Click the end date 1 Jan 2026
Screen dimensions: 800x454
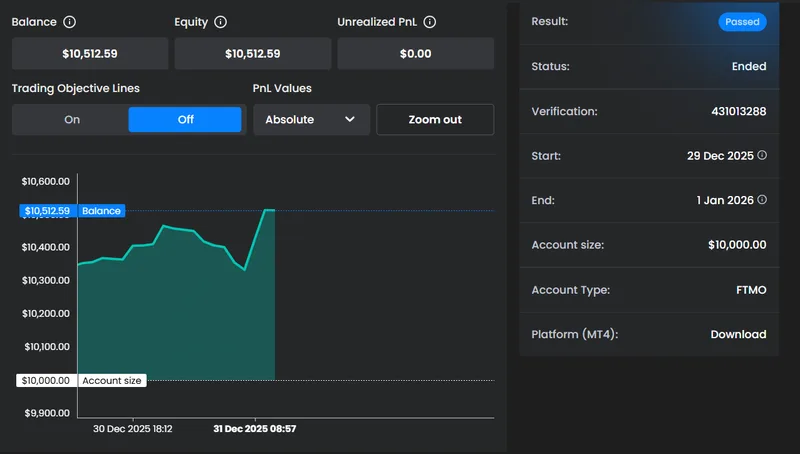click(x=724, y=200)
